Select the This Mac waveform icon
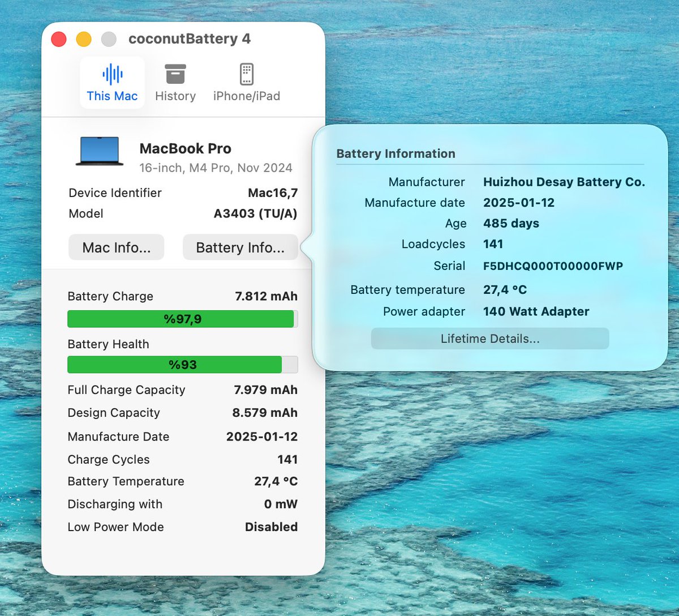The width and height of the screenshot is (679, 616). [x=112, y=74]
